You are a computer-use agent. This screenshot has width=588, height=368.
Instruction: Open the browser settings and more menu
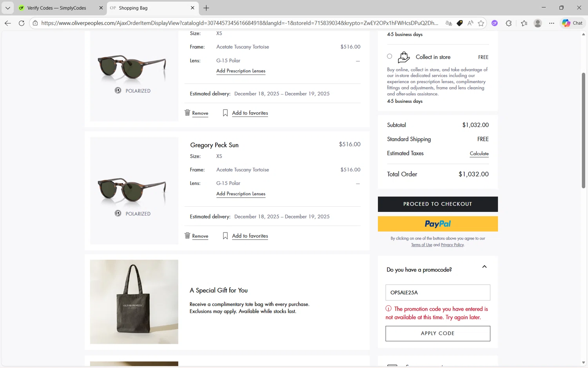point(552,23)
